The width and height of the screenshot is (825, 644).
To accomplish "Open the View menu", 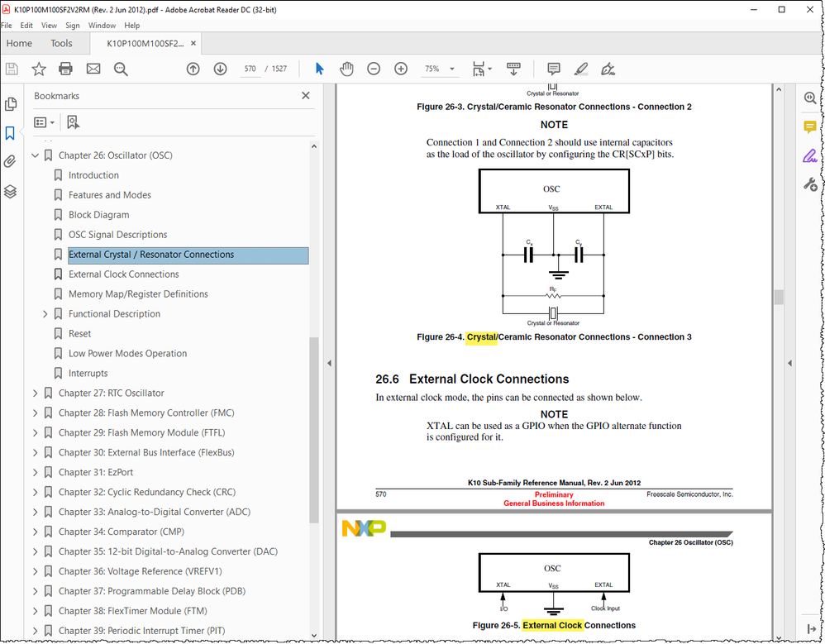I will [49, 26].
